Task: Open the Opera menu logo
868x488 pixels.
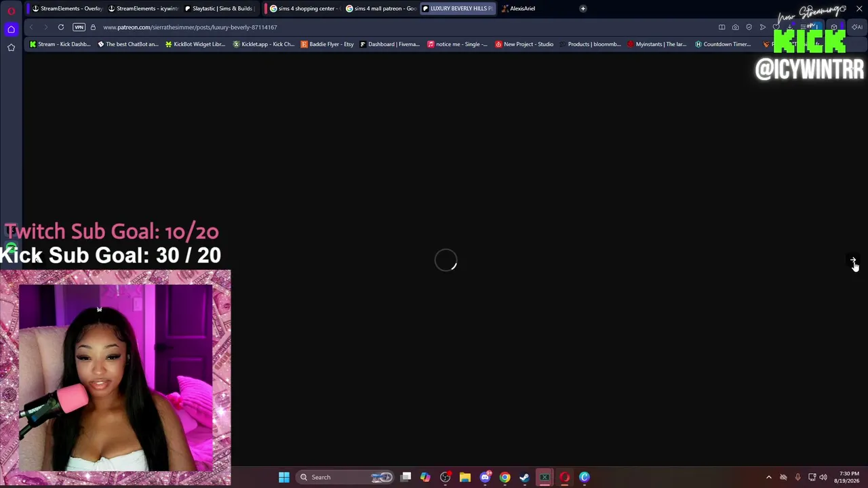Action: pos(11,11)
